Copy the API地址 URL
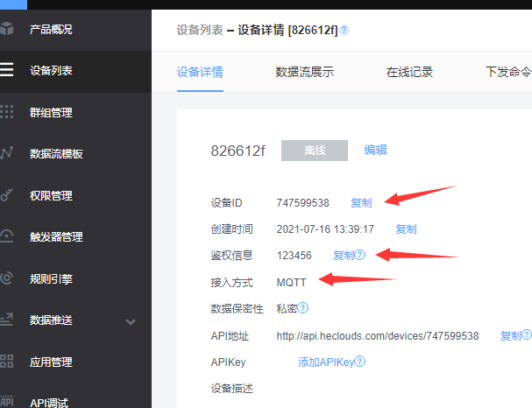This screenshot has height=408, width=532. [511, 336]
